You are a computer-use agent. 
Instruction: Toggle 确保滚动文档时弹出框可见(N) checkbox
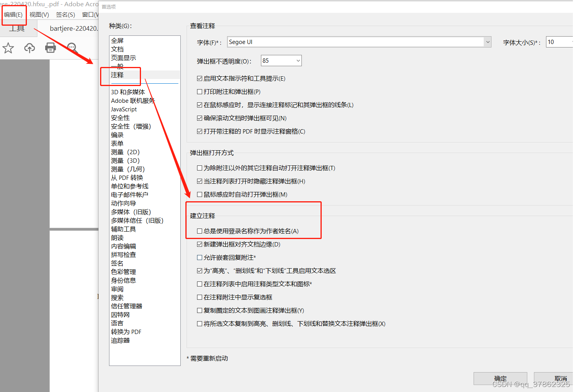pyautogui.click(x=199, y=118)
